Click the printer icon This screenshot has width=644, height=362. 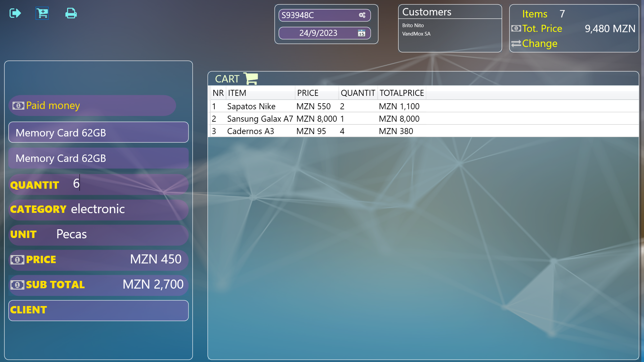coord(71,13)
